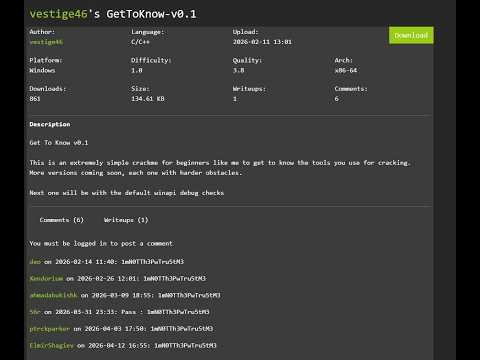Screen dimensions: 480x360
Task: Click the Platform value Windows
Action: click(42, 70)
